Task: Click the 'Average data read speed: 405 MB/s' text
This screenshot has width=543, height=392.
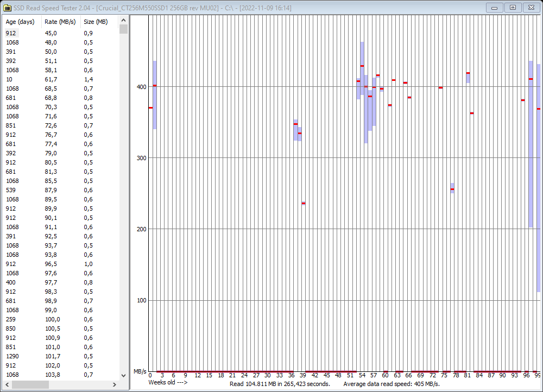Action: pyautogui.click(x=392, y=384)
